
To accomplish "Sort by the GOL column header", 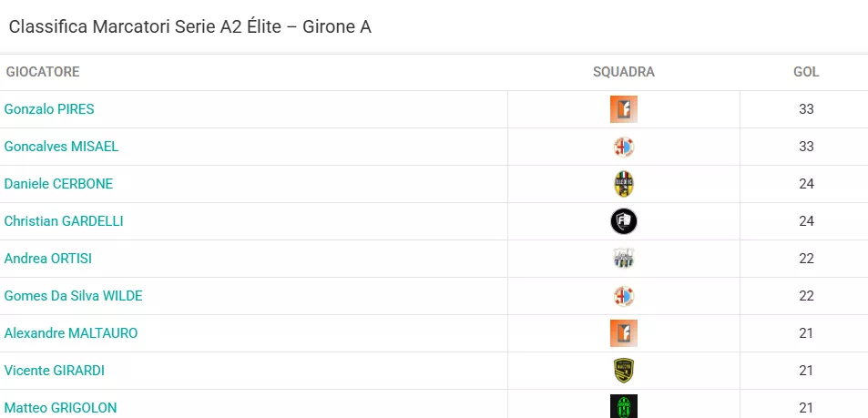I will click(806, 72).
